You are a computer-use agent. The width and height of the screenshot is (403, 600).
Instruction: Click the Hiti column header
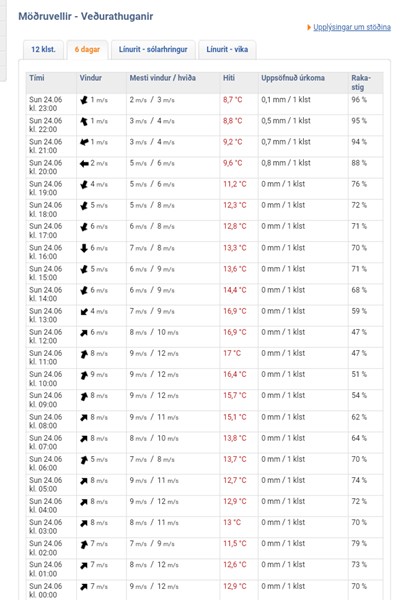tap(229, 78)
